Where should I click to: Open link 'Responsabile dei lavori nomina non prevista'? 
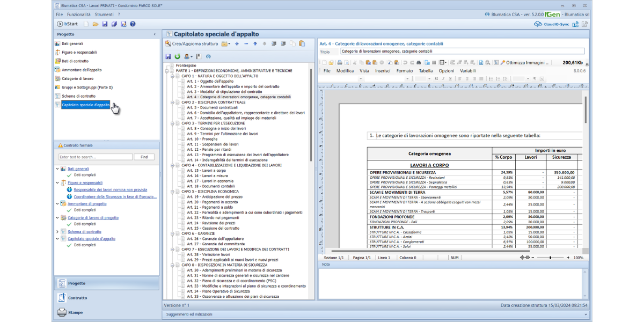pos(110,190)
